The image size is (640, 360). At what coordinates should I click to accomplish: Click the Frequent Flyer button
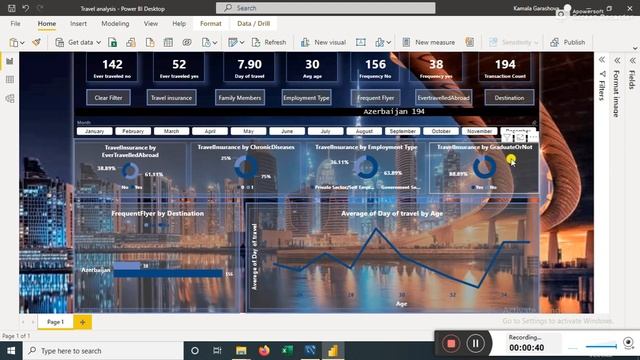tap(376, 98)
